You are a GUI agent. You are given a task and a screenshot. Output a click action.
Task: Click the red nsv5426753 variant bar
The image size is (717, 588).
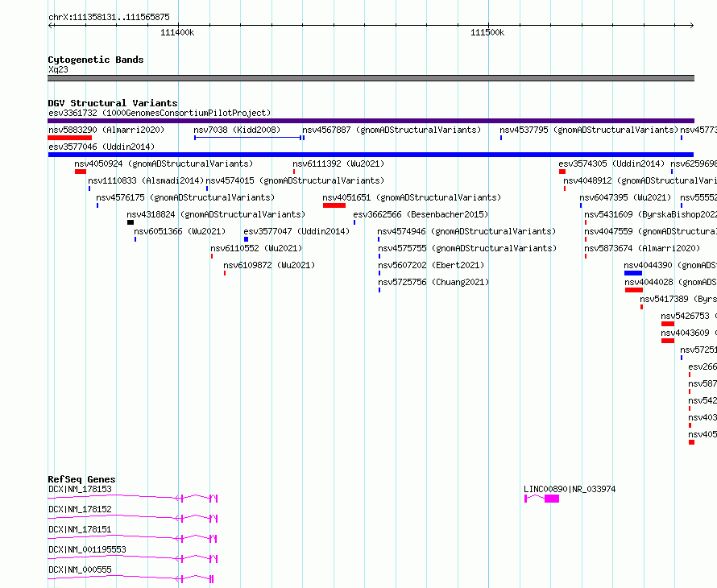[668, 324]
